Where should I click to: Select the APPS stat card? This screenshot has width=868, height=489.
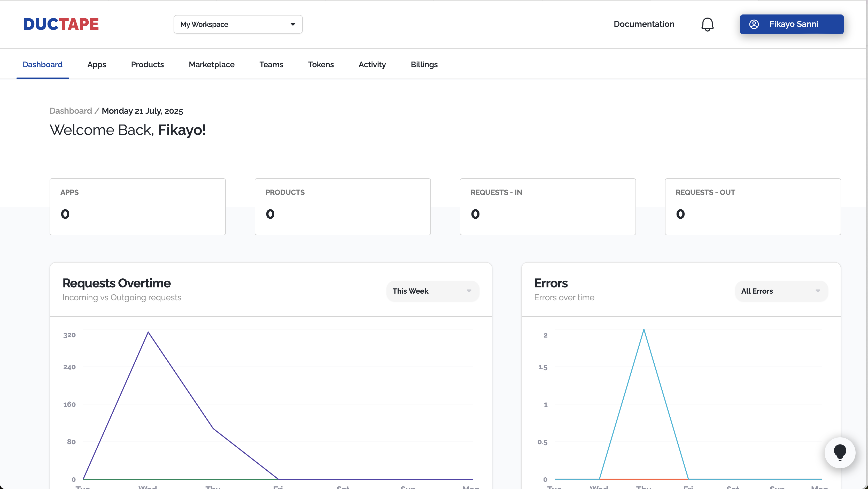[x=137, y=207]
